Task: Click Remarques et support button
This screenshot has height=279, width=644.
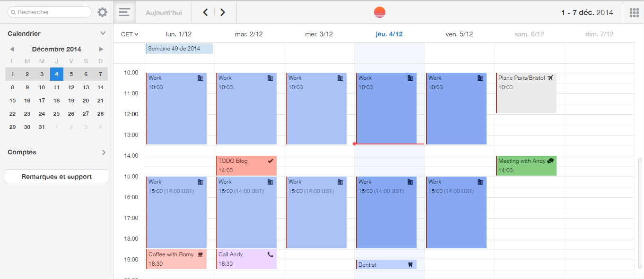Action: tap(56, 177)
